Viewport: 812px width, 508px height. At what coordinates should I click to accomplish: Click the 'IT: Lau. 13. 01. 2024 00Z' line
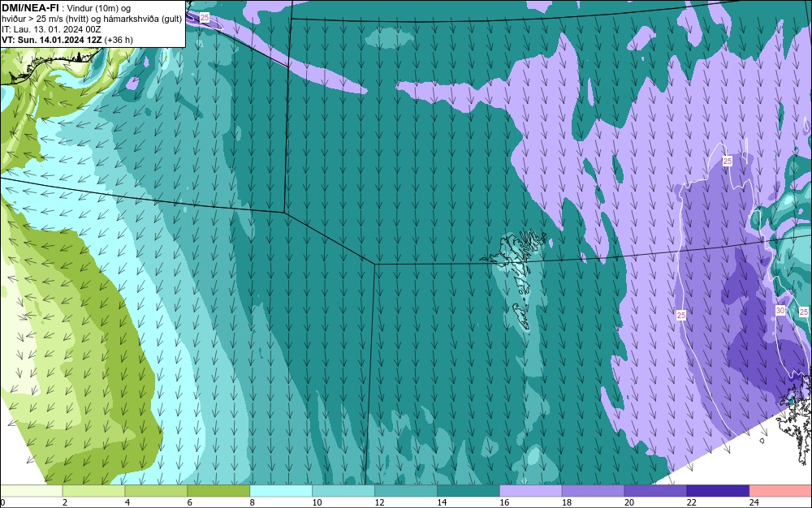coord(51,29)
